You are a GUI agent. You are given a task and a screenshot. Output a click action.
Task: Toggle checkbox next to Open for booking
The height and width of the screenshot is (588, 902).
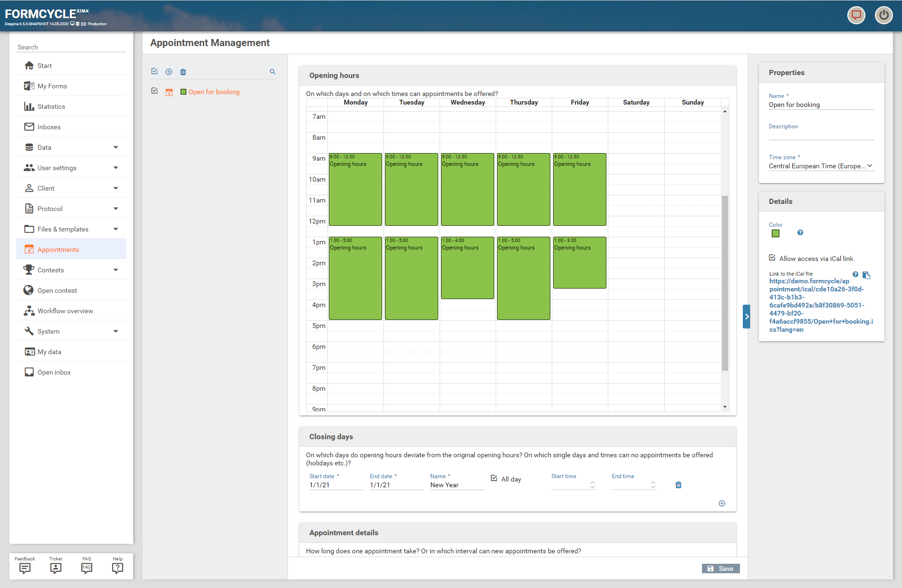click(x=154, y=91)
